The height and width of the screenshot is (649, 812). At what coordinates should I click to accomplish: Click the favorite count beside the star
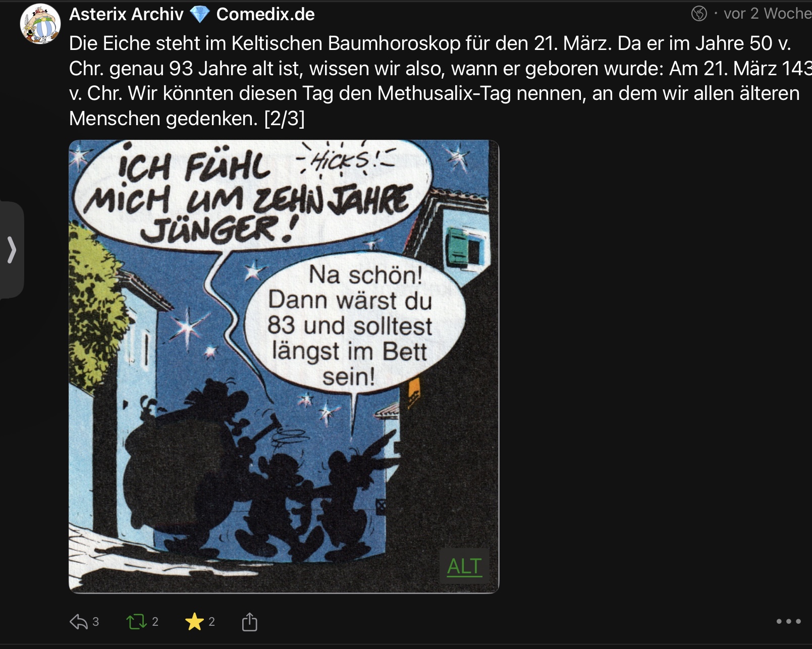click(x=212, y=622)
